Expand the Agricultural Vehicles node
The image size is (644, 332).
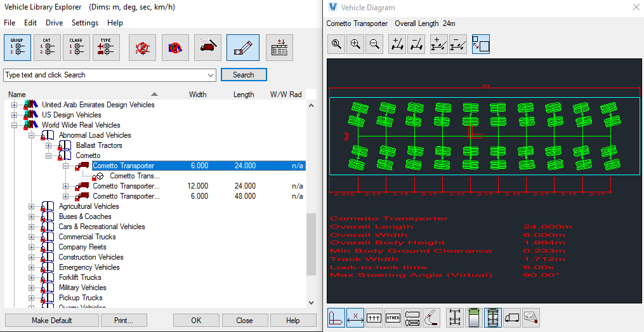click(x=31, y=206)
